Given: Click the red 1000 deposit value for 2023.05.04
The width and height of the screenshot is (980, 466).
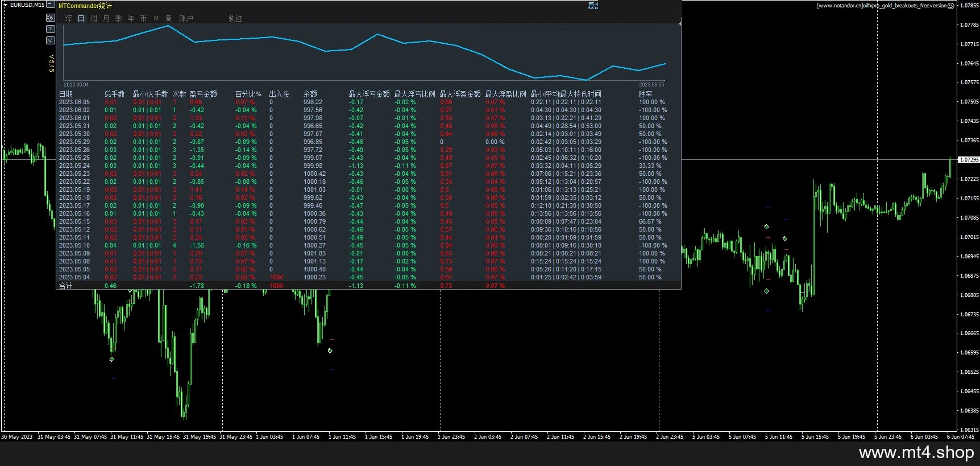Looking at the screenshot, I should (277, 278).
